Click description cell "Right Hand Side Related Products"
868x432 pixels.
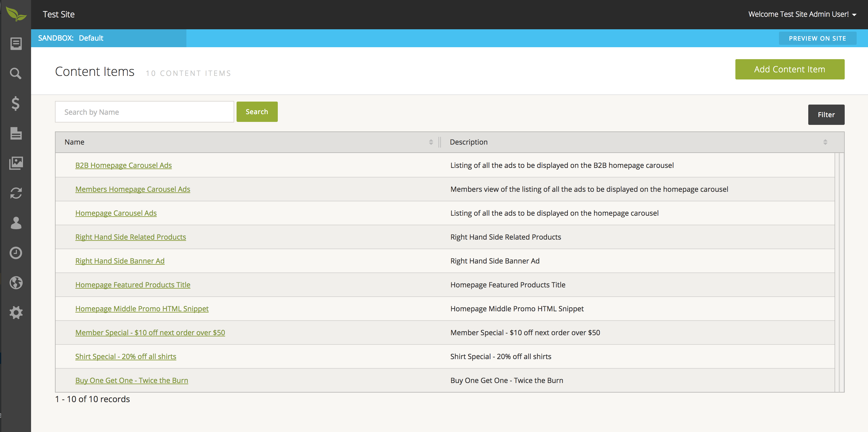pos(506,237)
